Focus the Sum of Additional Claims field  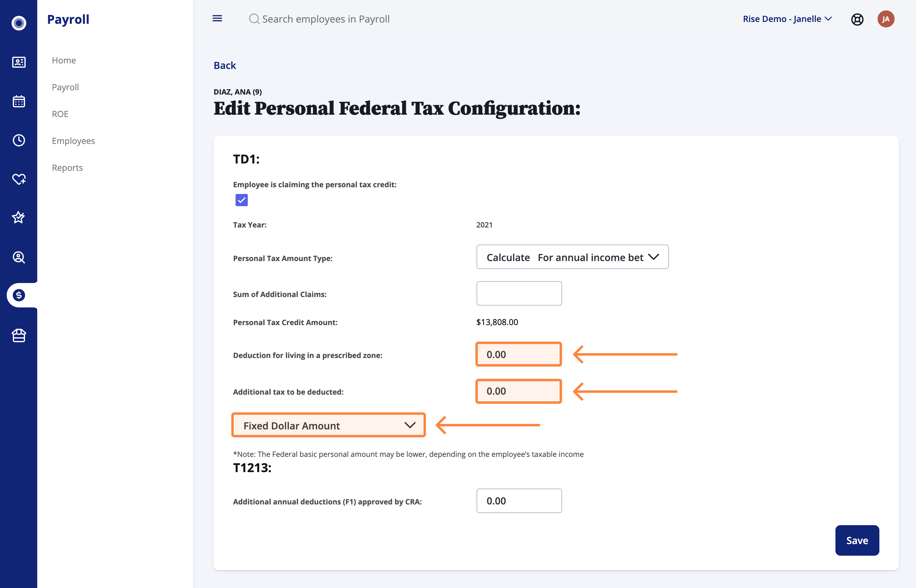(519, 293)
